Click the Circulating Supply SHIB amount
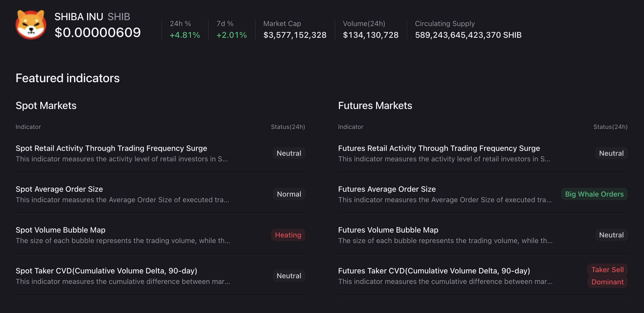 coord(468,35)
